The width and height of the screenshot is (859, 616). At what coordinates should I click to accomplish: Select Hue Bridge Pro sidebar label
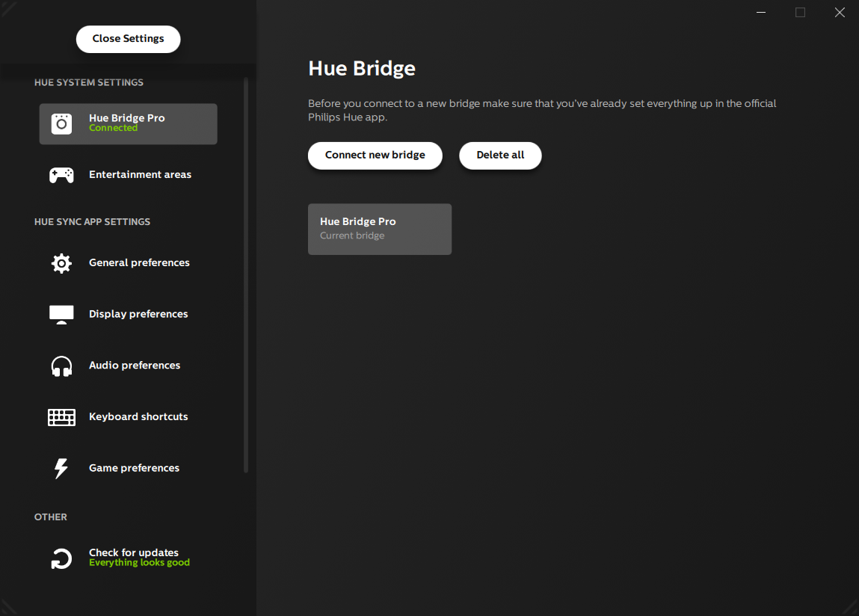pyautogui.click(x=126, y=118)
